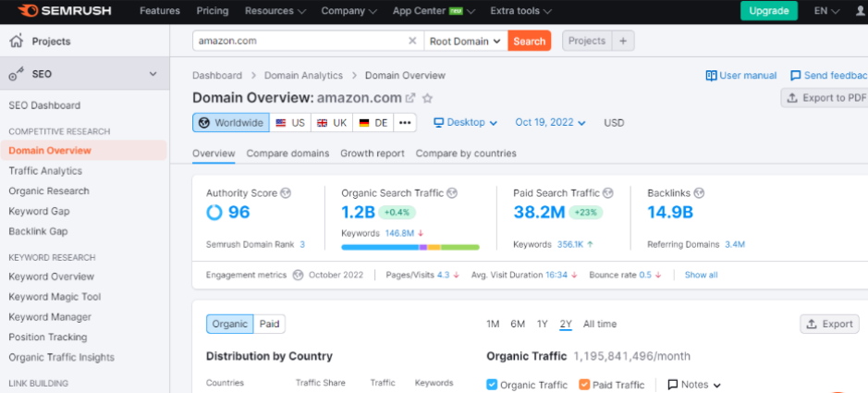Open the Resources dropdown menu

(x=275, y=10)
